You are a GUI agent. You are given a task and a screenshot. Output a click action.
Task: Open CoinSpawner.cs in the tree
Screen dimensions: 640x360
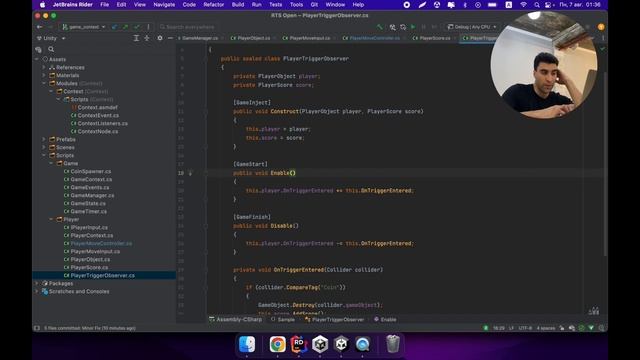coord(91,171)
